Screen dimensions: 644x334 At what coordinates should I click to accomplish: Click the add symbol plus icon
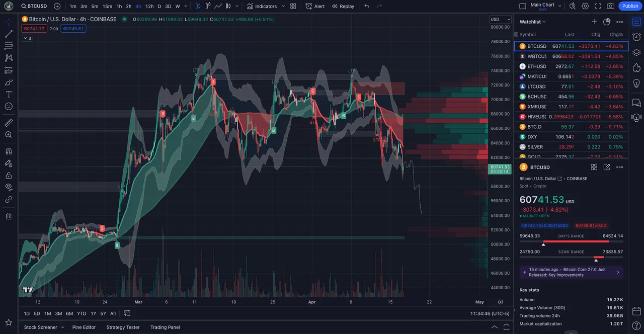pos(57,6)
